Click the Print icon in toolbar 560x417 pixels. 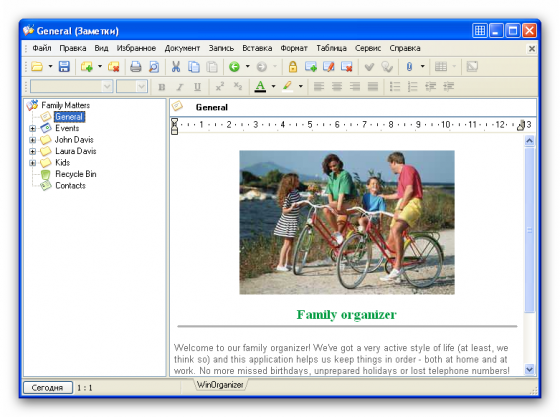tap(135, 66)
